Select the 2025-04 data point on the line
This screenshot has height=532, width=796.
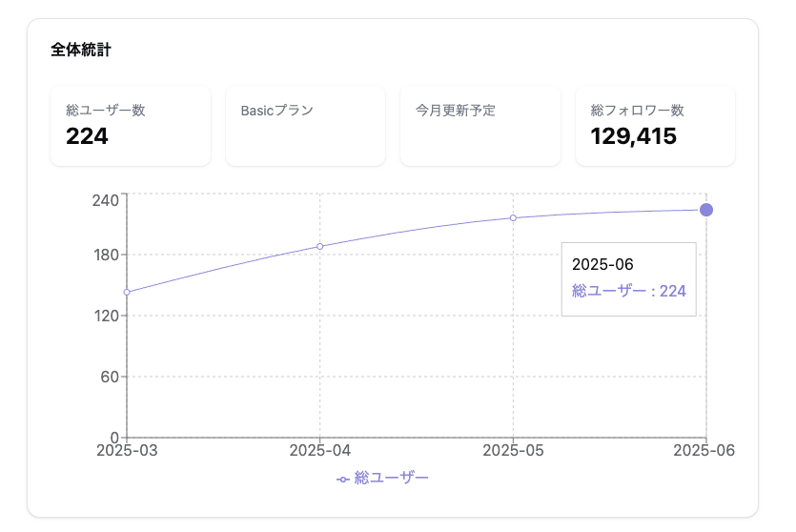[319, 247]
